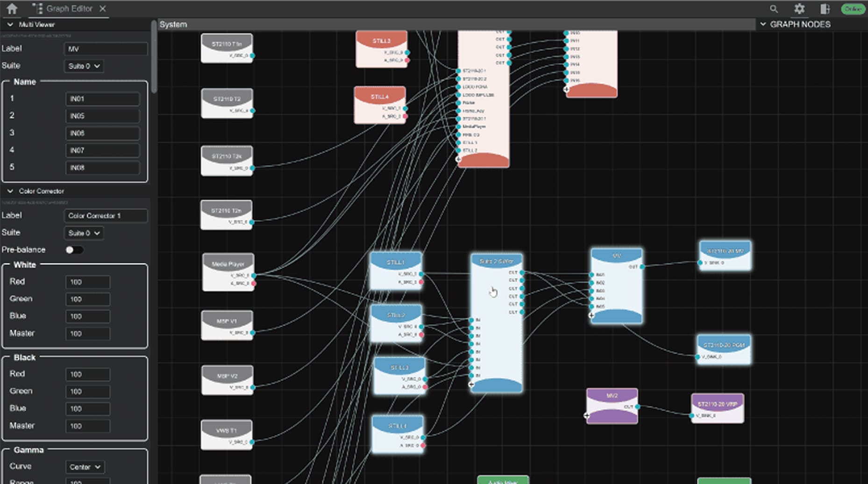
Task: Collapse the Color Corrector section
Action: pyautogui.click(x=9, y=191)
